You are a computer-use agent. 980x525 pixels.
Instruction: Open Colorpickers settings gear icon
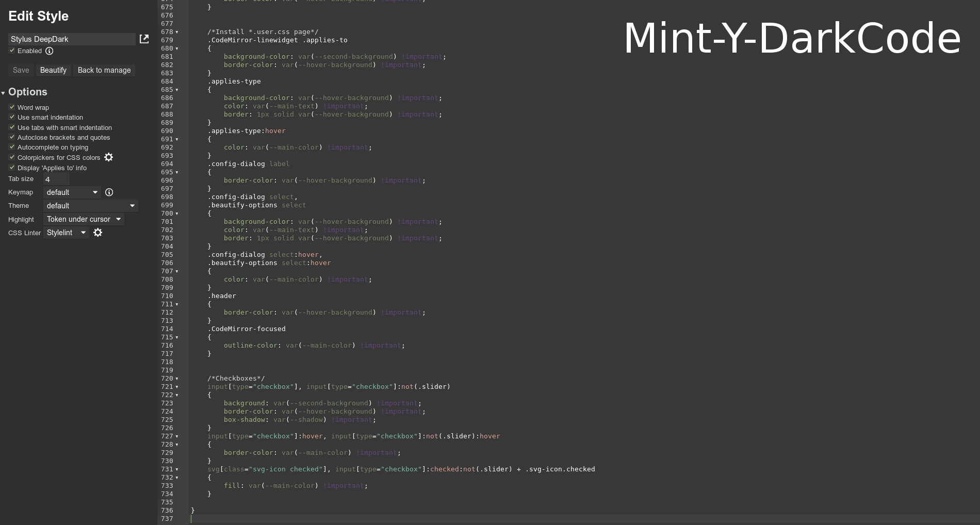[109, 157]
